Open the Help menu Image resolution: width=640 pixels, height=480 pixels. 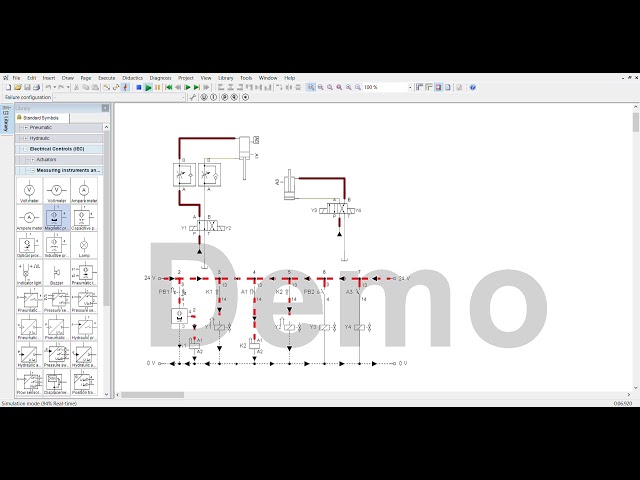(289, 78)
